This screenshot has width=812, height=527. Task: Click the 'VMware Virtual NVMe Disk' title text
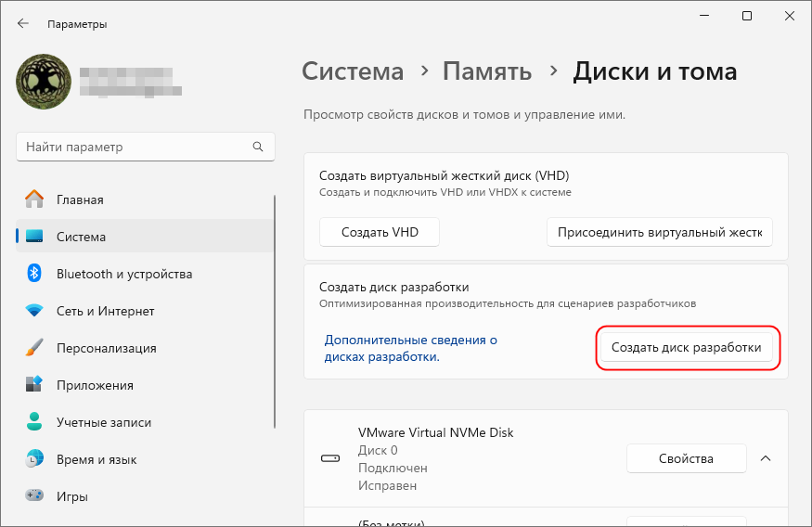(x=435, y=432)
